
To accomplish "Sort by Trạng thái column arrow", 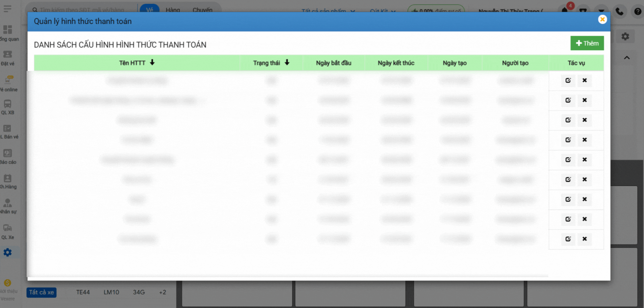I will click(x=287, y=62).
